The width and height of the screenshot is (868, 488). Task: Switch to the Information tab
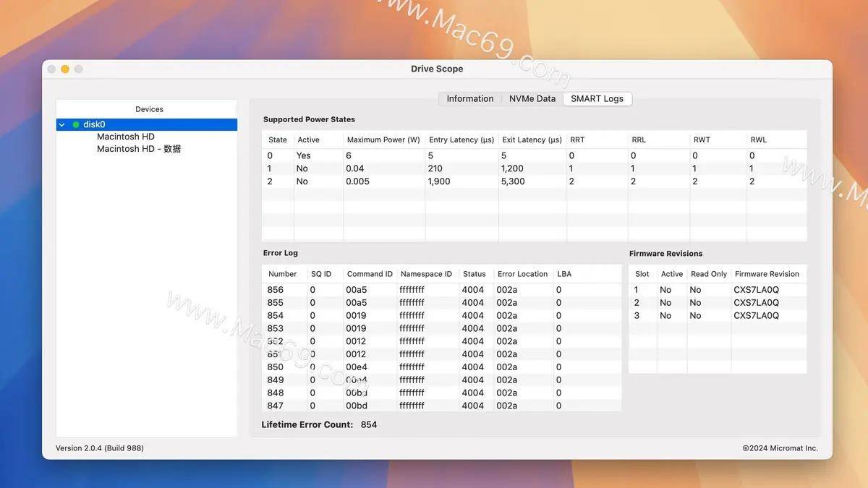click(469, 99)
